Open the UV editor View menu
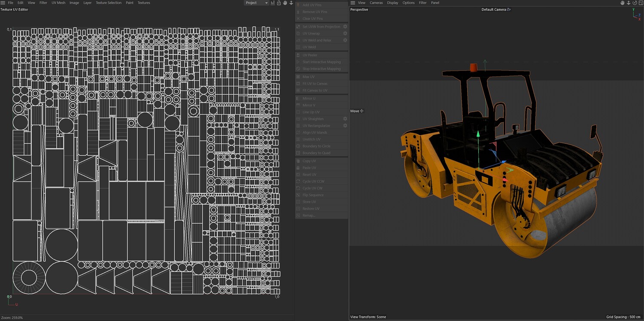 (31, 3)
